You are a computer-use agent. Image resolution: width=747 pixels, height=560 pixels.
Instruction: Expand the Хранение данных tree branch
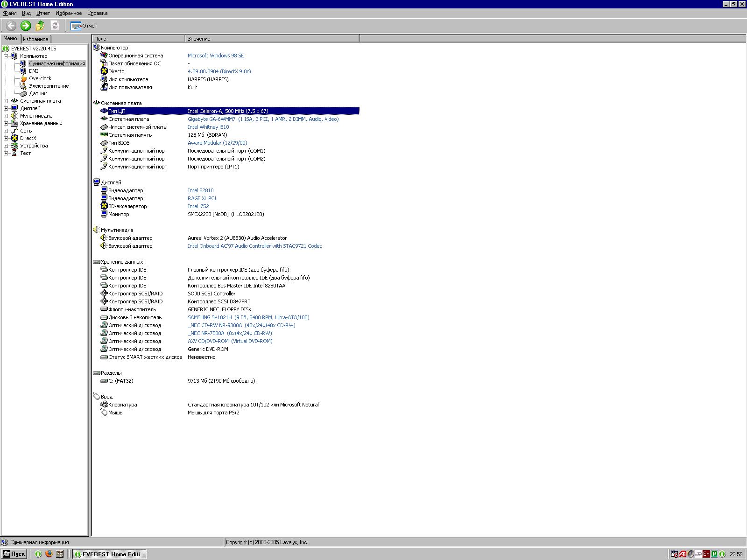click(x=5, y=123)
